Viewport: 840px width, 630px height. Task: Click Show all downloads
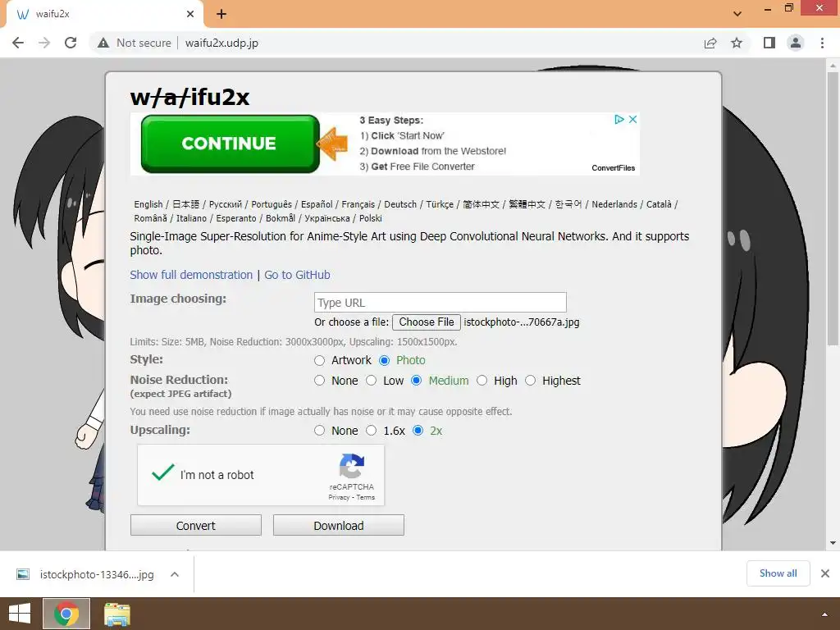tap(778, 573)
